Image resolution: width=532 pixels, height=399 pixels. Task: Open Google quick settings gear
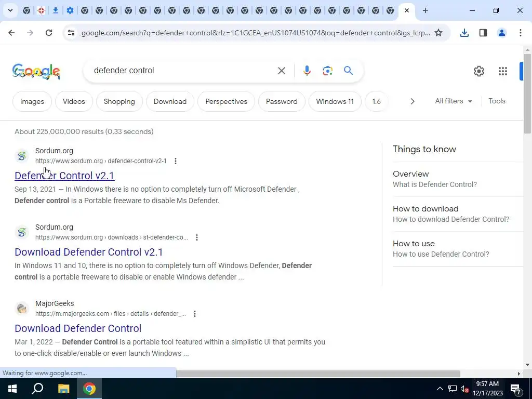(478, 71)
